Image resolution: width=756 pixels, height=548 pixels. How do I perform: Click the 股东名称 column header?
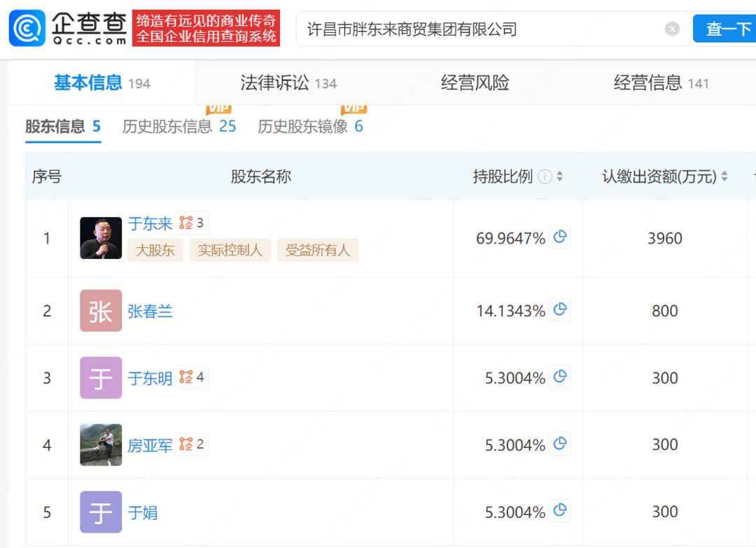click(x=261, y=176)
